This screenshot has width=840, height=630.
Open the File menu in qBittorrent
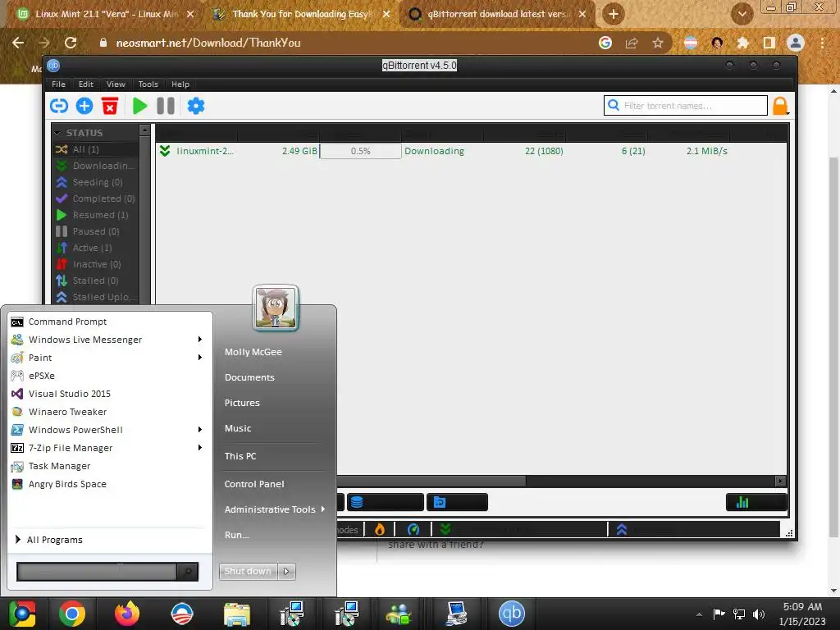(x=58, y=84)
